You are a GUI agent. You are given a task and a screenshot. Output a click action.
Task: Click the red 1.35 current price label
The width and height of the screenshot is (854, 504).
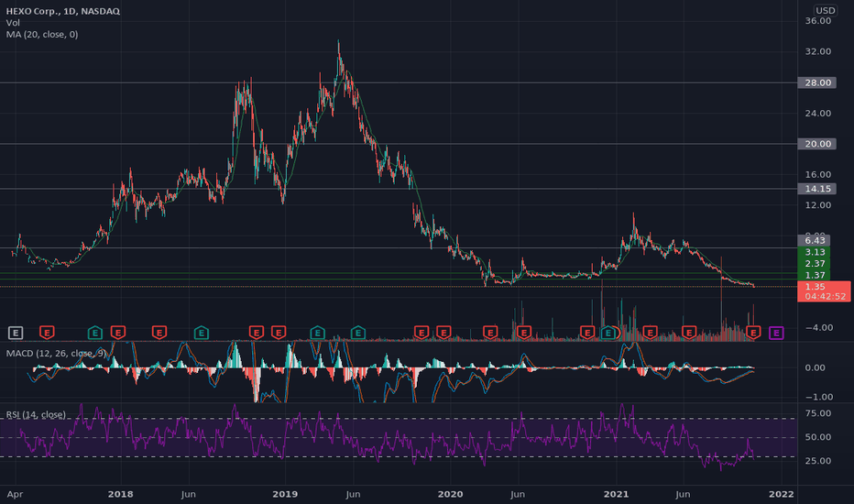pos(816,287)
